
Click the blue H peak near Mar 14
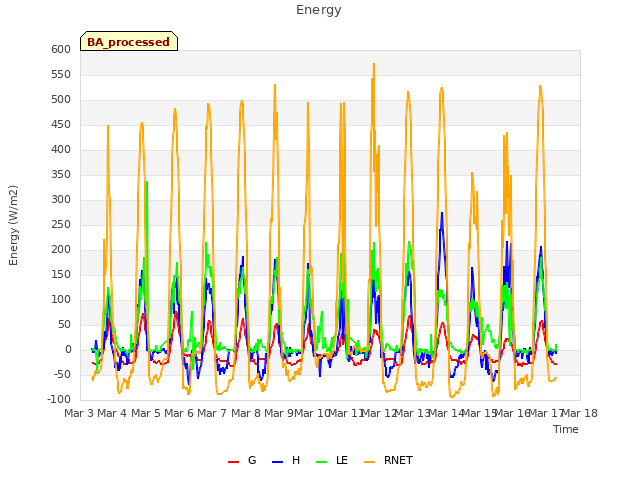pyautogui.click(x=442, y=213)
